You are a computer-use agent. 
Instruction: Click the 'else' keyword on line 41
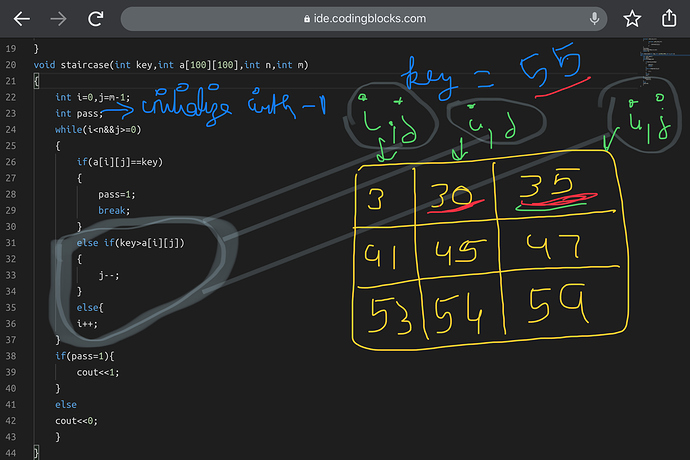pos(66,405)
